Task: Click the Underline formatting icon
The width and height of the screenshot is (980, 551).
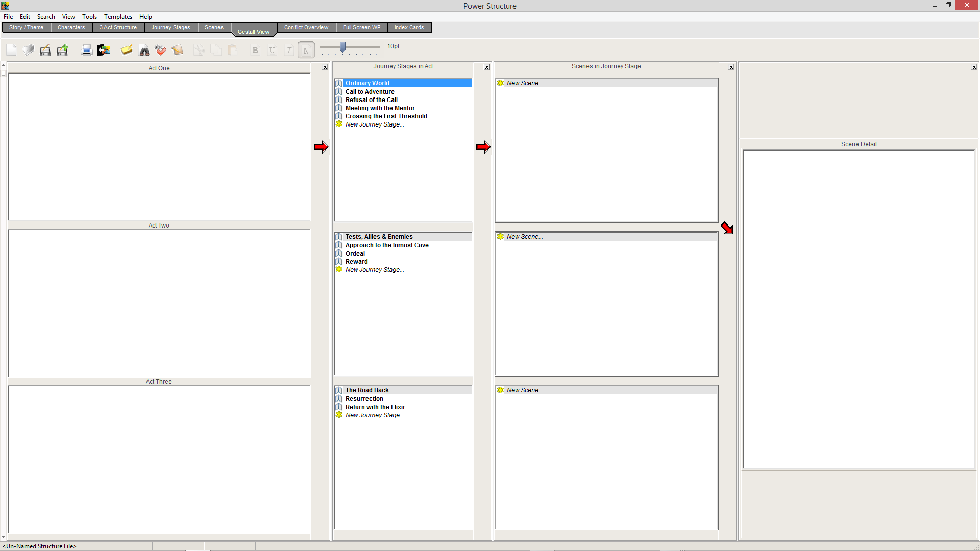Action: [x=272, y=50]
